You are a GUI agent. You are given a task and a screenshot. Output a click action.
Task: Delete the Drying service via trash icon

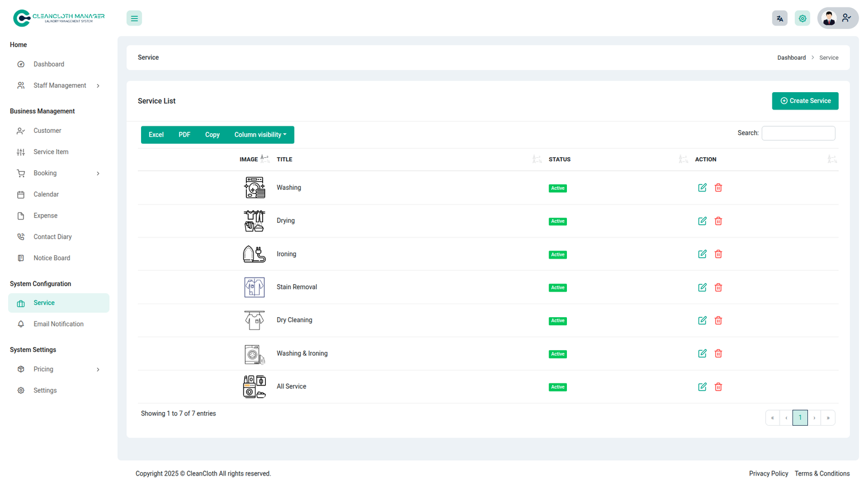(718, 221)
